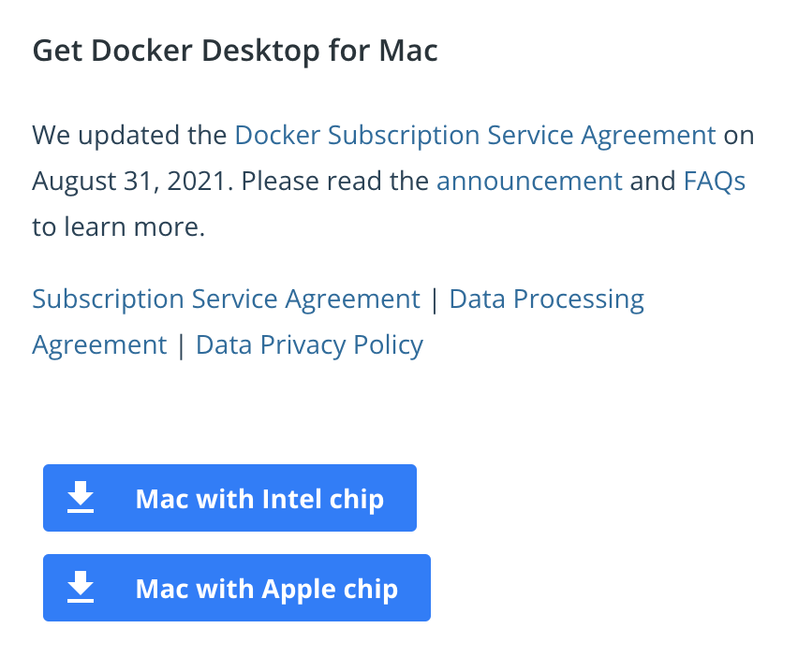This screenshot has width=798, height=672.
Task: Click the Data Processing link text
Action: (x=546, y=299)
